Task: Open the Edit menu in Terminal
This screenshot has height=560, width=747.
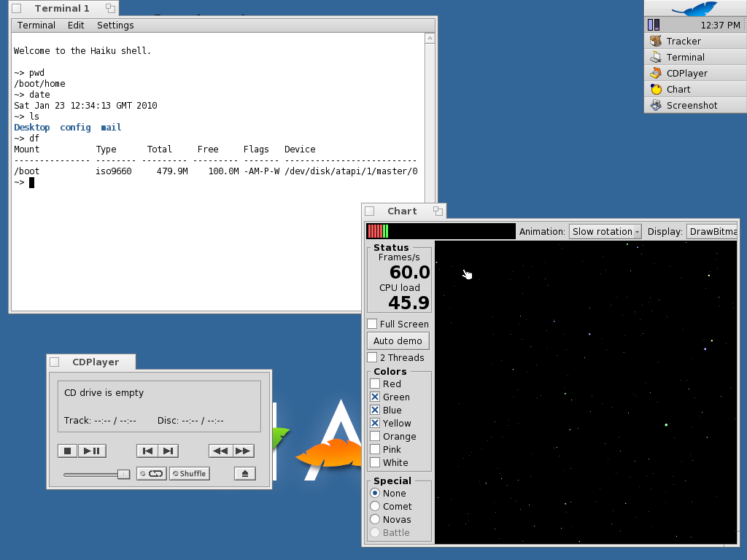Action: pos(76,26)
